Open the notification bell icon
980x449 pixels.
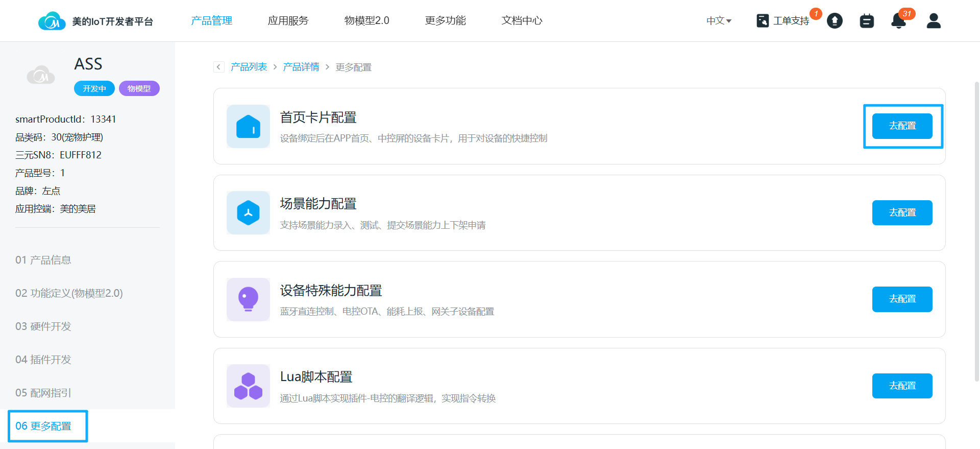pyautogui.click(x=898, y=21)
